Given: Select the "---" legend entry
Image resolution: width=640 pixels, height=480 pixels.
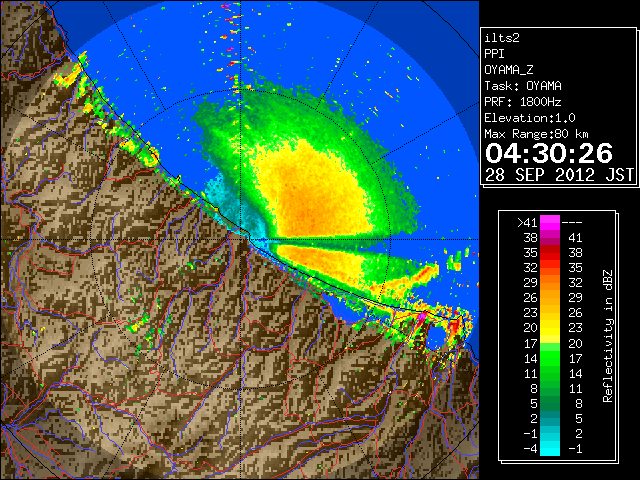Looking at the screenshot, I should [x=572, y=222].
